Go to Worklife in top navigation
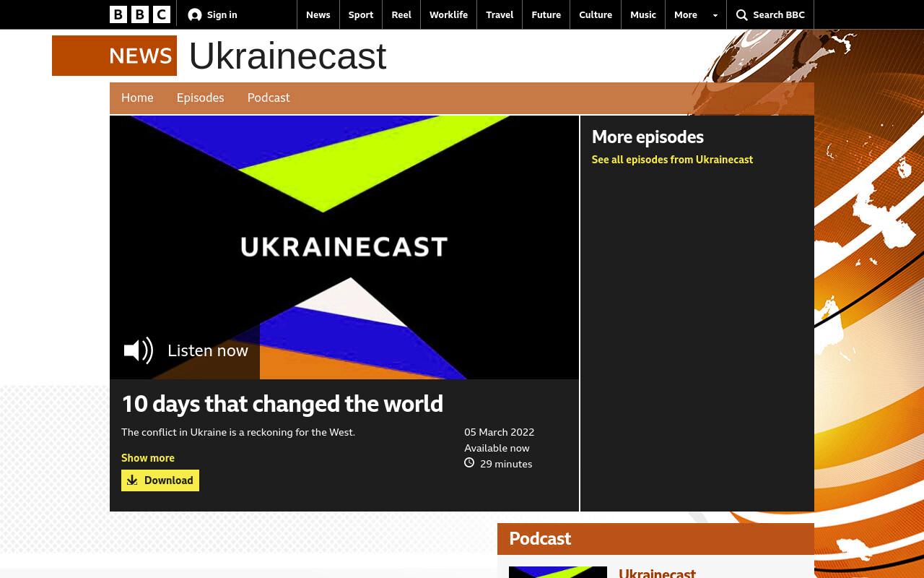The width and height of the screenshot is (924, 578). tap(448, 14)
